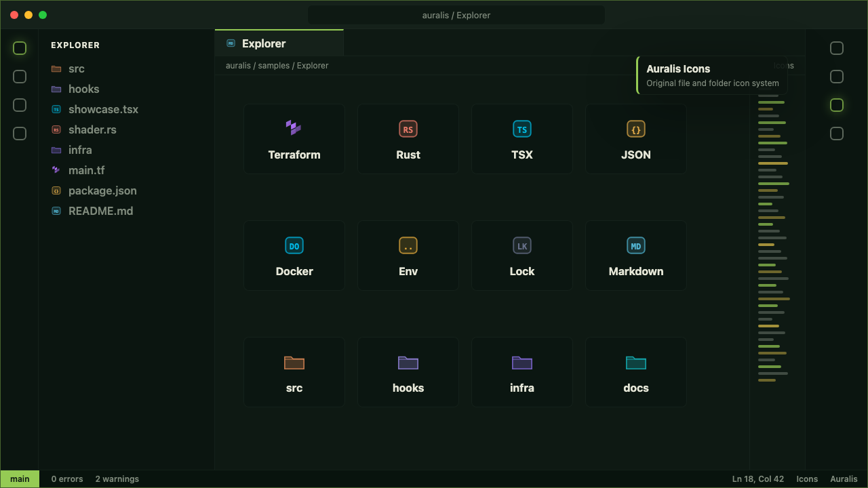
Task: Click 'Explorer' at the breadcrumb end
Action: pyautogui.click(x=313, y=66)
